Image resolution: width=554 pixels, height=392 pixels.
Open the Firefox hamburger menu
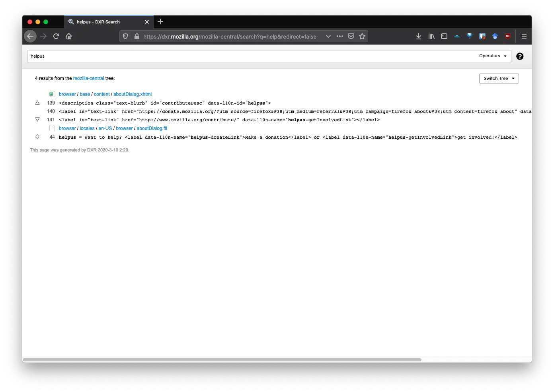(x=524, y=36)
